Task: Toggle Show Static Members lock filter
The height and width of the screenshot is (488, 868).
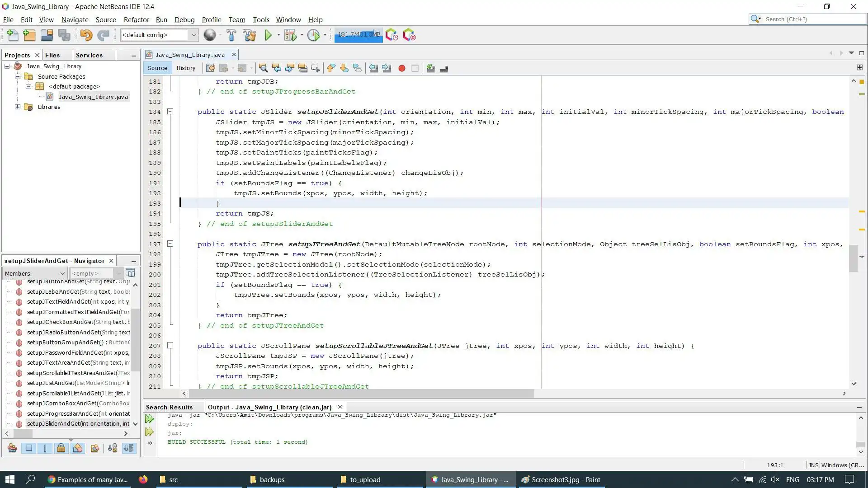Action: coord(61,448)
